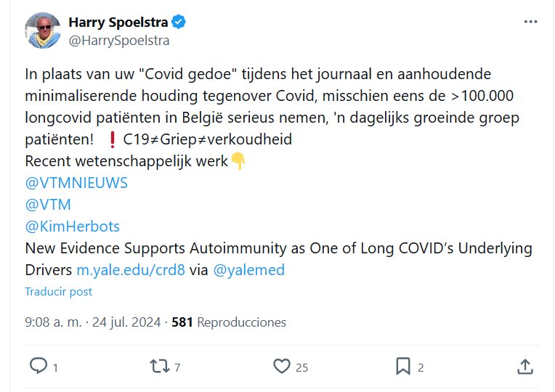The image size is (555, 392).
Task: Repost this tweet via retweet icon
Action: pyautogui.click(x=158, y=367)
